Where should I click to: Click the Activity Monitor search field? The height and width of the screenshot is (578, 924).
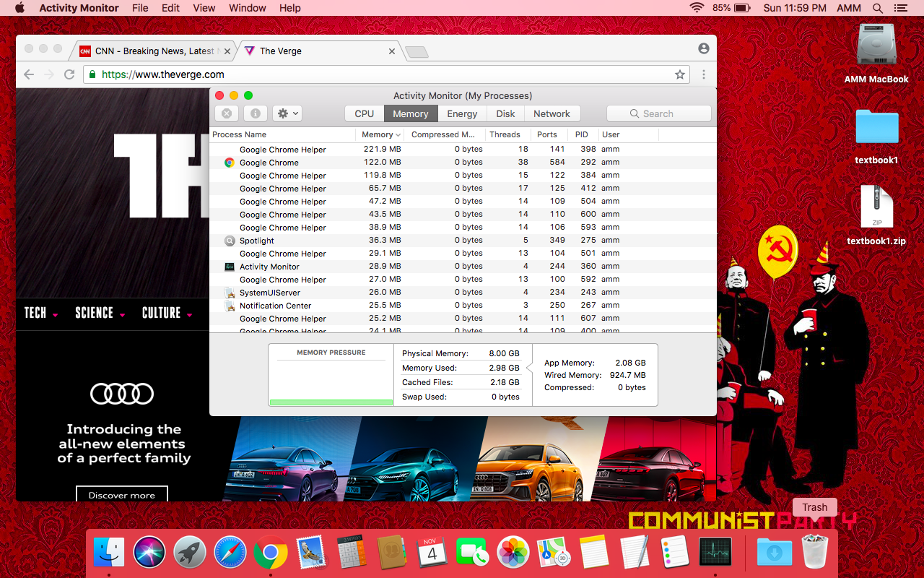(x=658, y=113)
